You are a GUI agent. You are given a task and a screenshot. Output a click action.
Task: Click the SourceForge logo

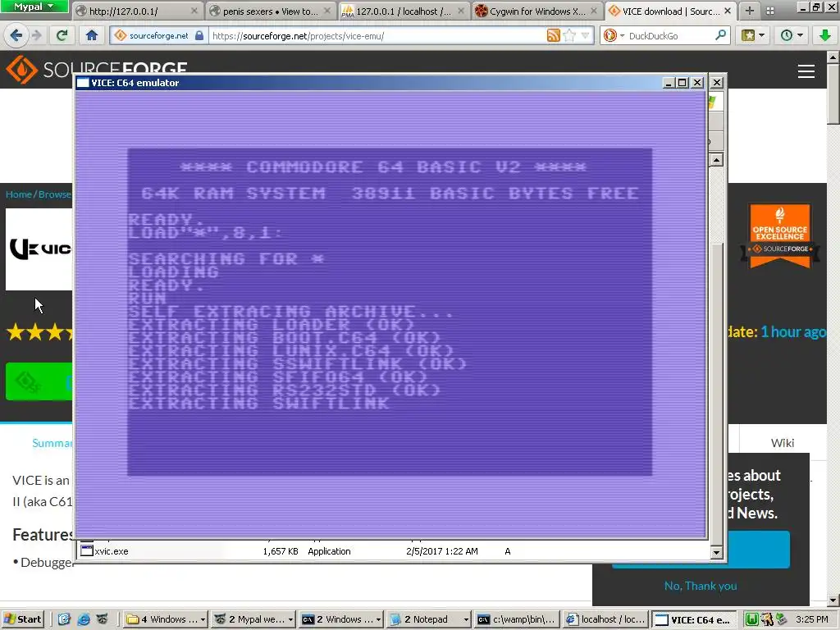click(x=97, y=70)
